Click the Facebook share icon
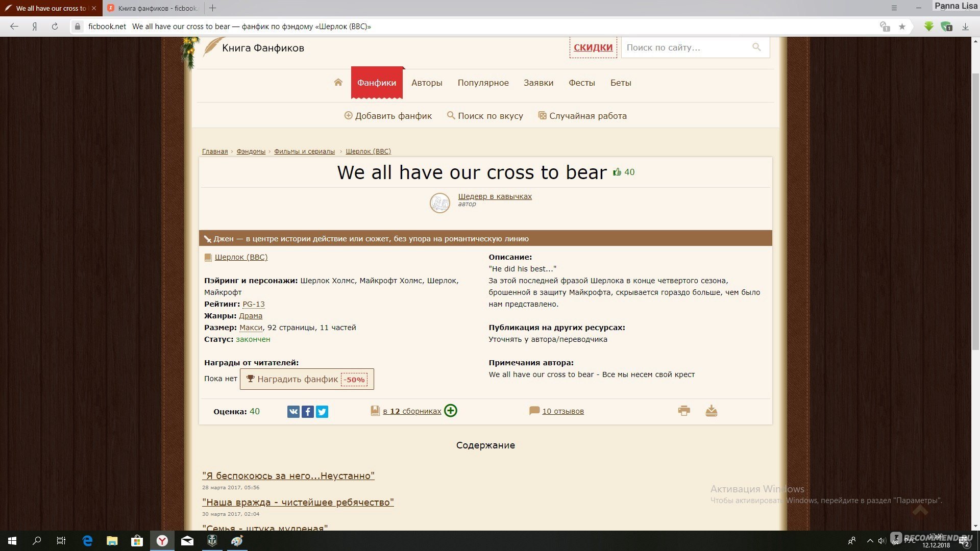 click(x=308, y=411)
